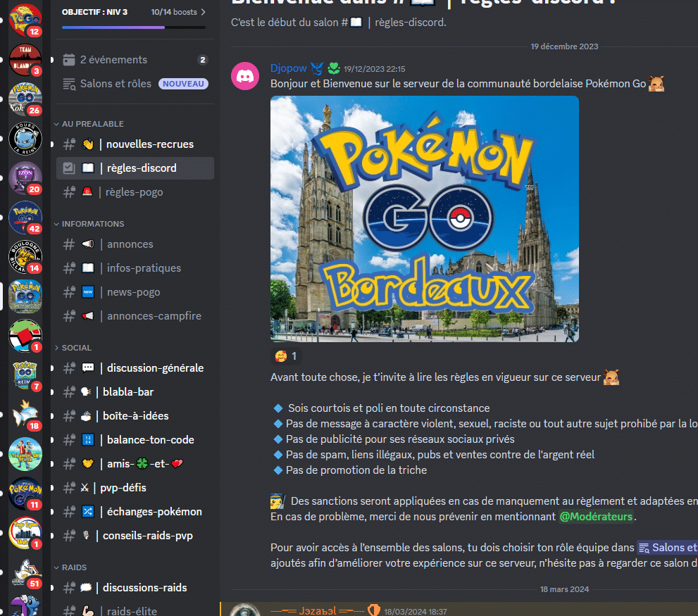This screenshot has height=616, width=698.
Task: Click the OBJECTIF : NIV 3 label
Action: (x=95, y=12)
